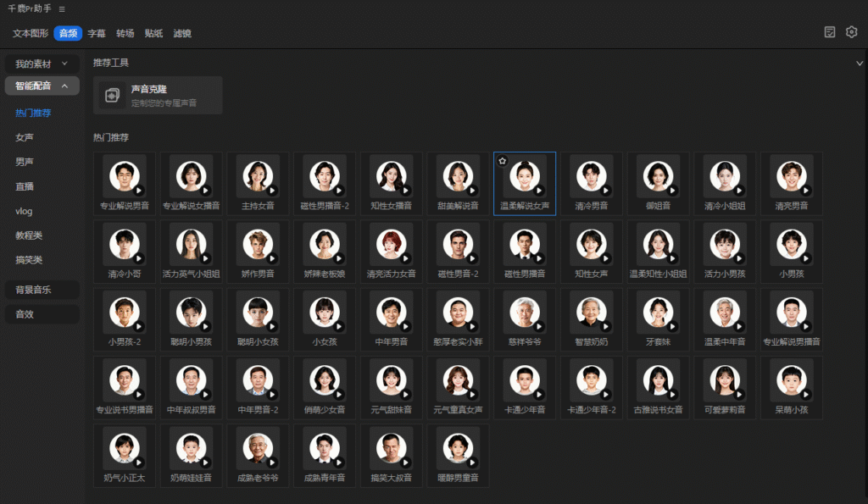Switch to the 转场 tab

click(x=125, y=34)
